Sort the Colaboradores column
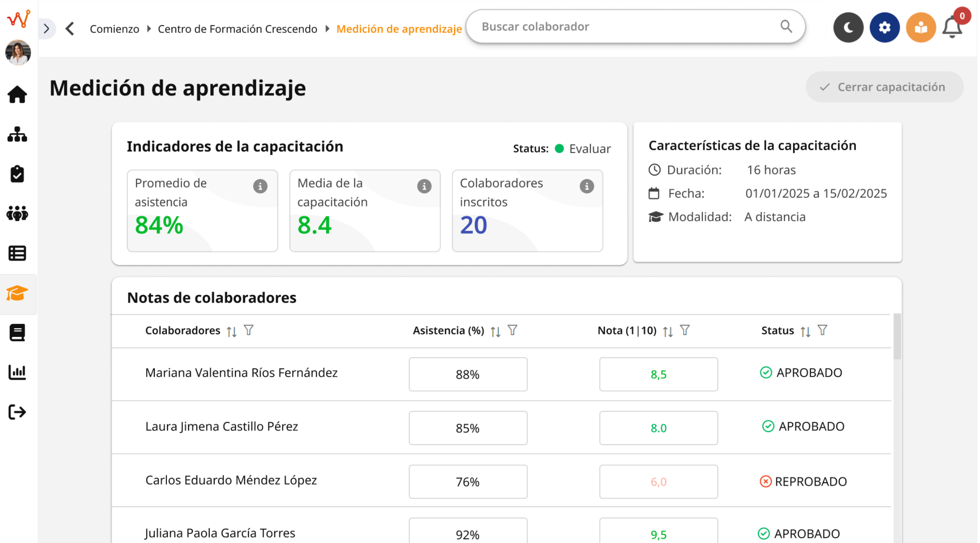Viewport: 980px width, 543px height. [232, 331]
